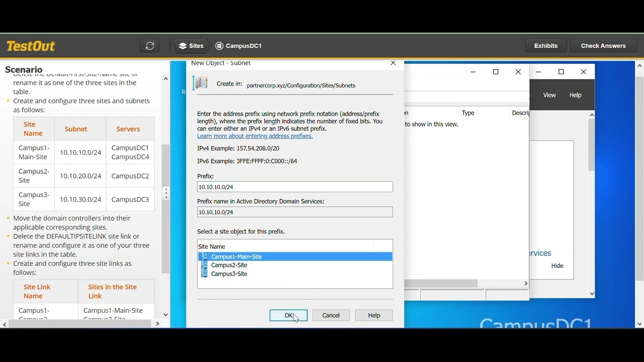Click the Subnet column header in the scenario table
This screenshot has height=362, width=644.
(76, 129)
